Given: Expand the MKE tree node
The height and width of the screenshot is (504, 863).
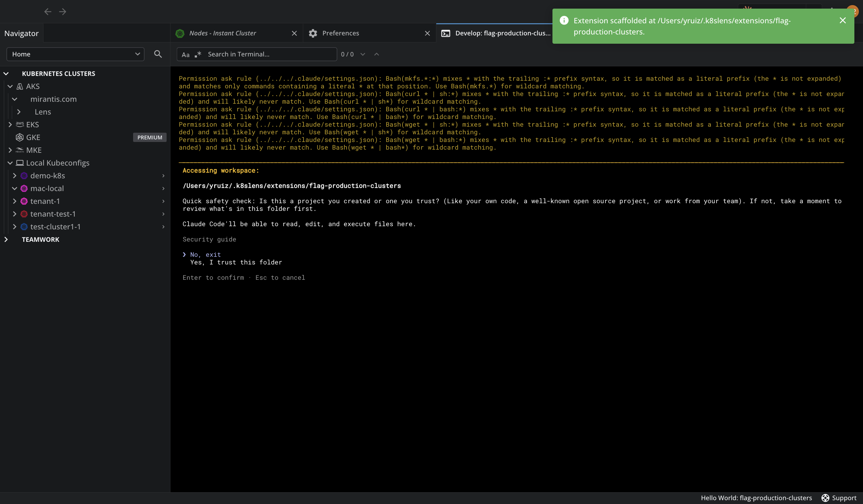Looking at the screenshot, I should [10, 150].
